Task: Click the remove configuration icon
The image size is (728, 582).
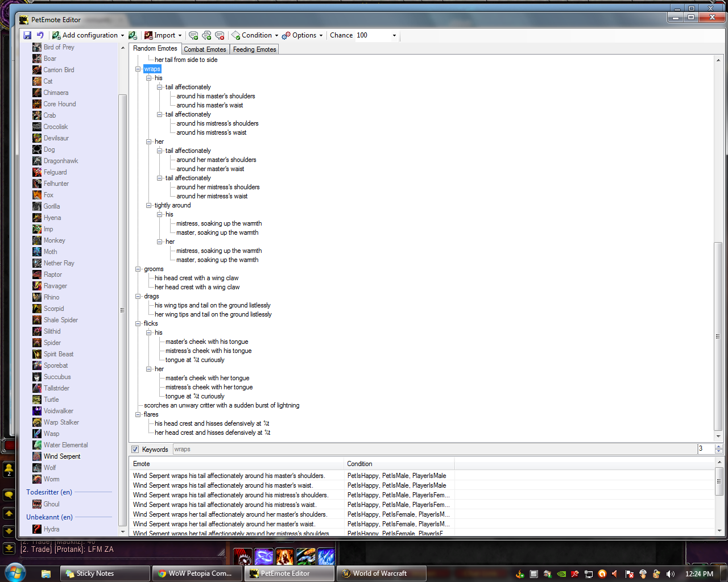Action: click(133, 35)
